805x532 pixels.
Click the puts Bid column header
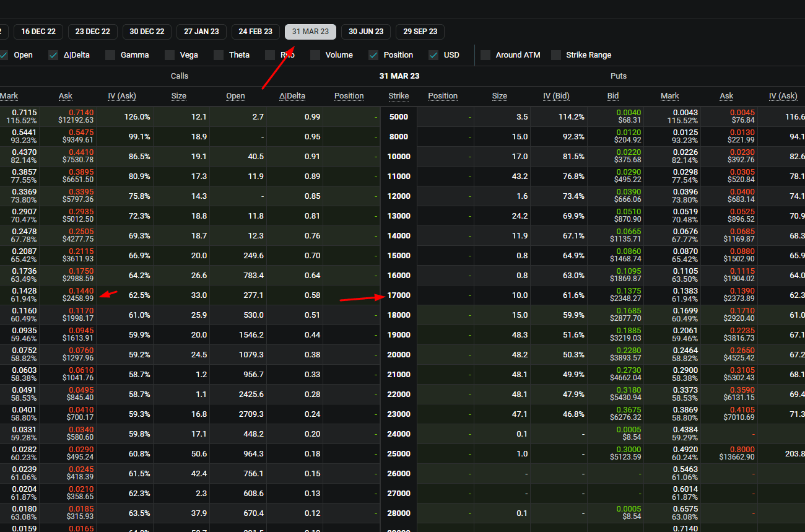(612, 96)
